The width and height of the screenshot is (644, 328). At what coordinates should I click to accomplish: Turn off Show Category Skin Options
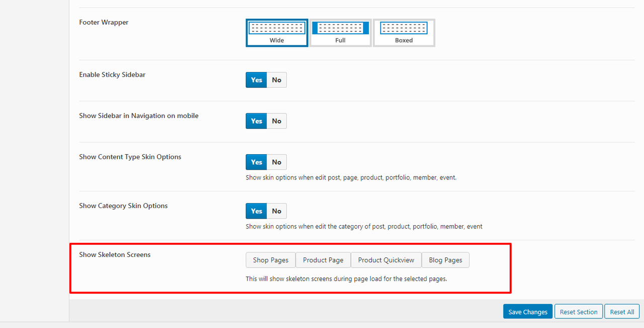pos(277,211)
